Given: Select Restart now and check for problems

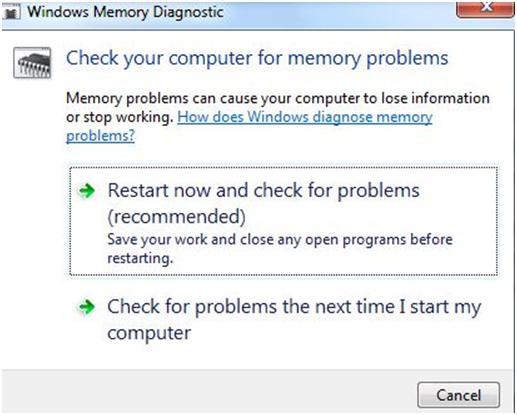Looking at the screenshot, I should (x=283, y=221).
